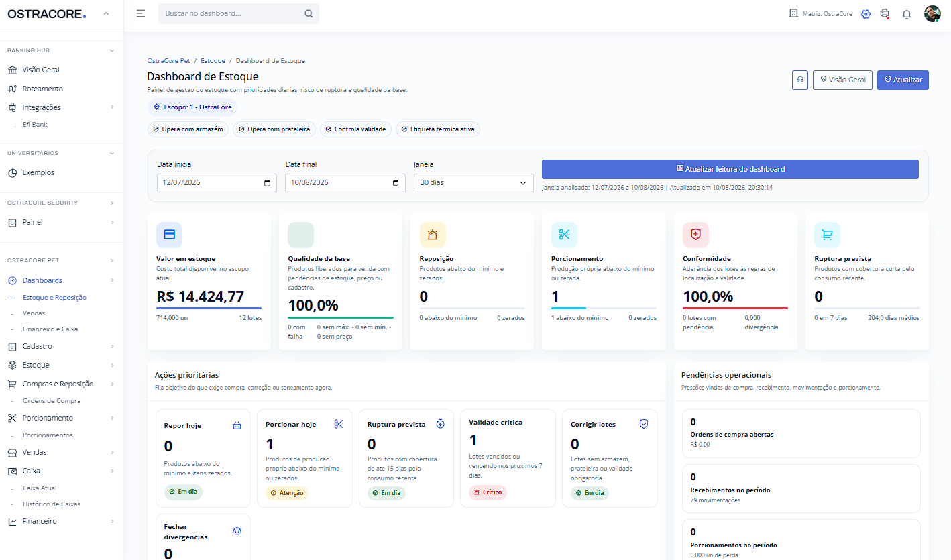This screenshot has height=560, width=951.
Task: Open the calendar picker for Data final
Action: [396, 183]
